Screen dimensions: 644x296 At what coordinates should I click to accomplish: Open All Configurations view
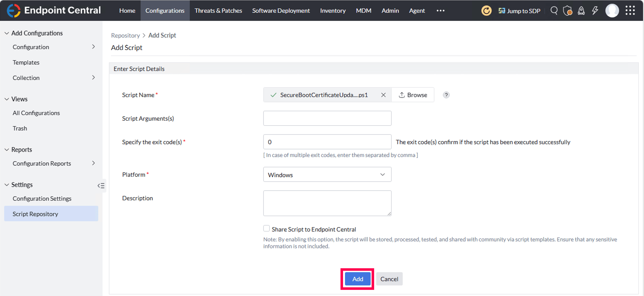coord(36,113)
